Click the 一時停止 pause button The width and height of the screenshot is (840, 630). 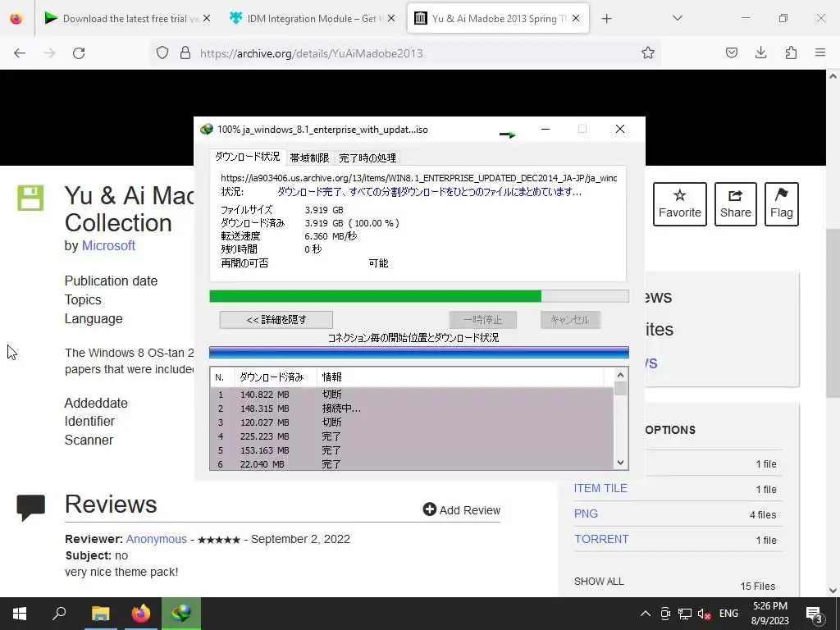coord(482,320)
